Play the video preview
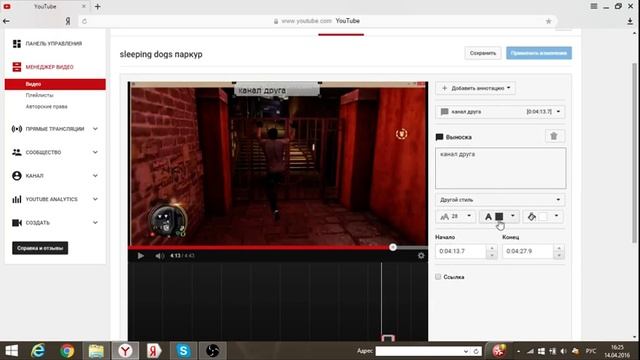Image resolution: width=640 pixels, height=360 pixels. pos(141,256)
